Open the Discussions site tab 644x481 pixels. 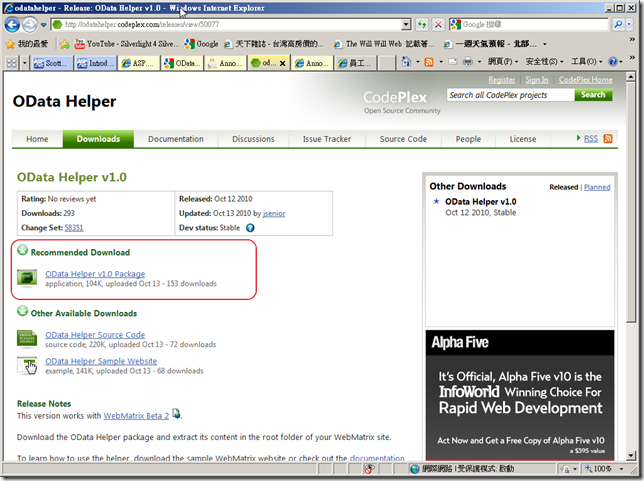[x=253, y=139]
